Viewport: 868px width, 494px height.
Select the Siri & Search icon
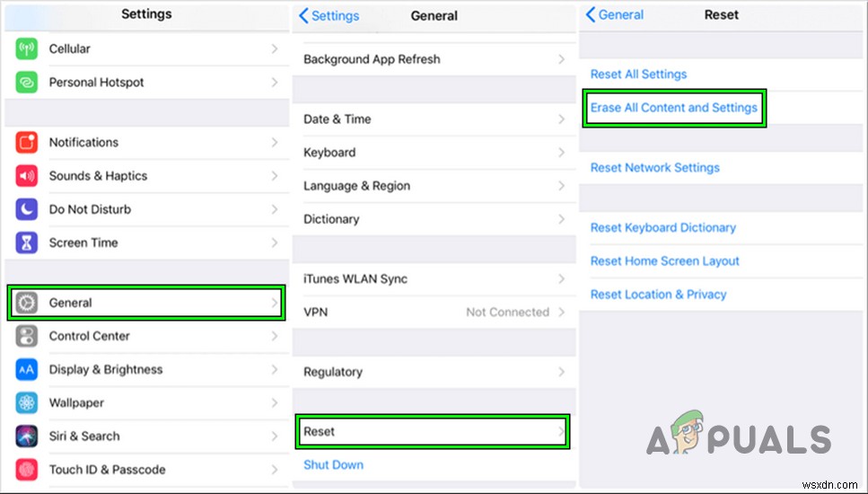pos(27,437)
